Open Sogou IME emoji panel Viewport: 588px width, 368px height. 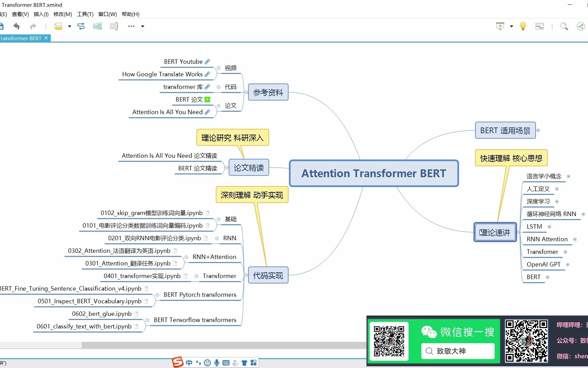click(207, 363)
